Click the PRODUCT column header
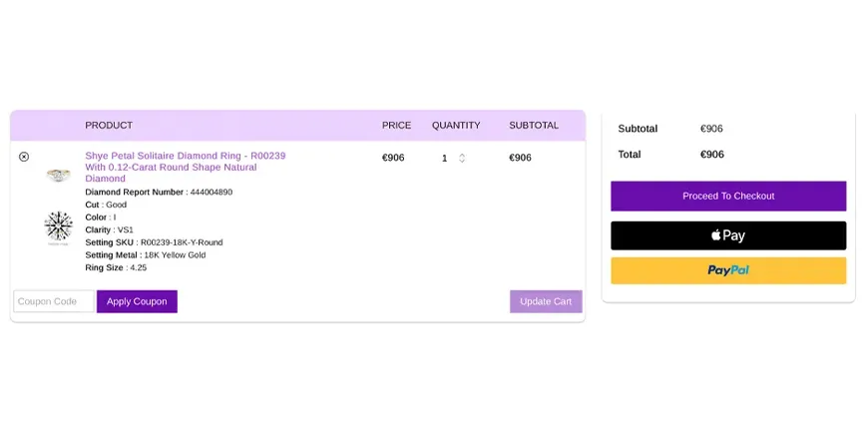This screenshot has width=868, height=431. (x=109, y=126)
